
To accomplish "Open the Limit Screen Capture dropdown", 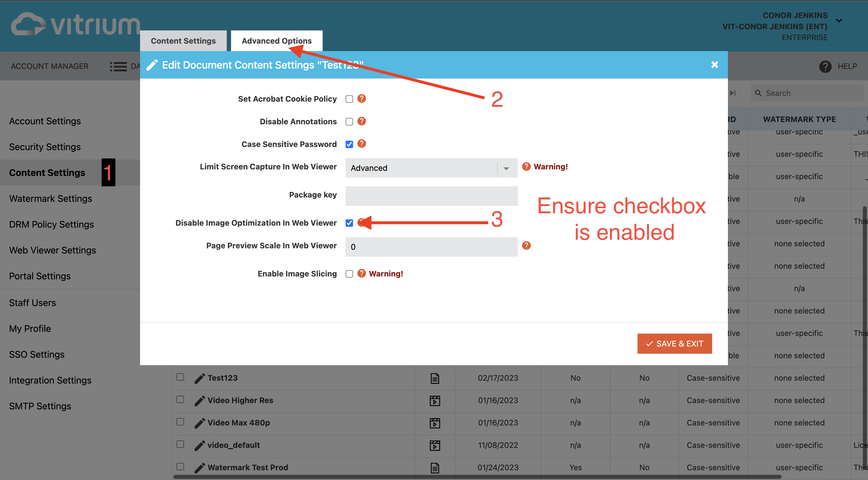I will pos(505,168).
